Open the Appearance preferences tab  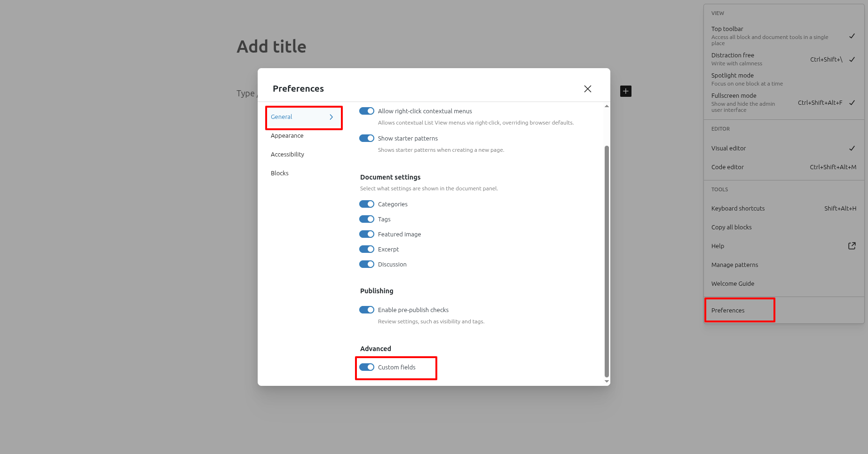[x=287, y=136]
